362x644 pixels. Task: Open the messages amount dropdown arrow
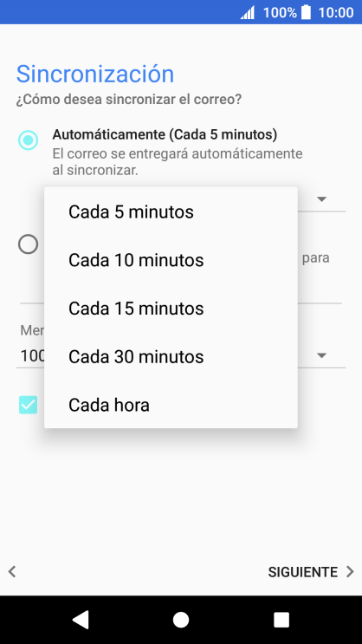322,355
